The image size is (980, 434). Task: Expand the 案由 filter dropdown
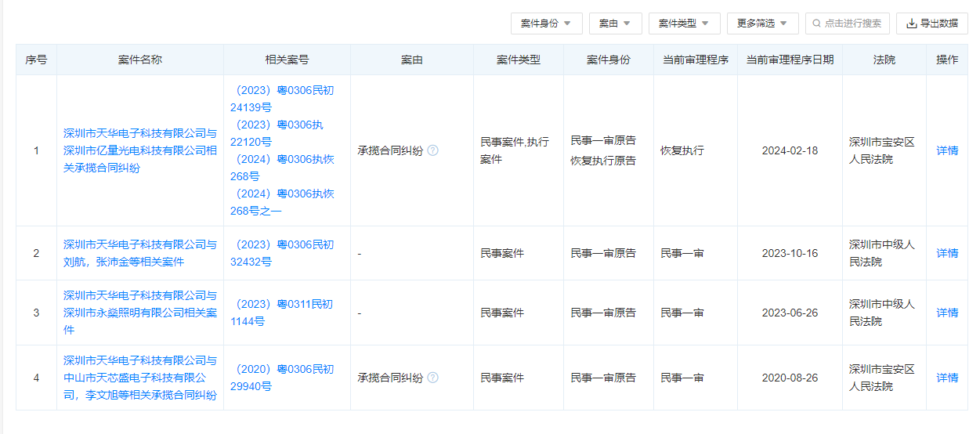pyautogui.click(x=615, y=24)
